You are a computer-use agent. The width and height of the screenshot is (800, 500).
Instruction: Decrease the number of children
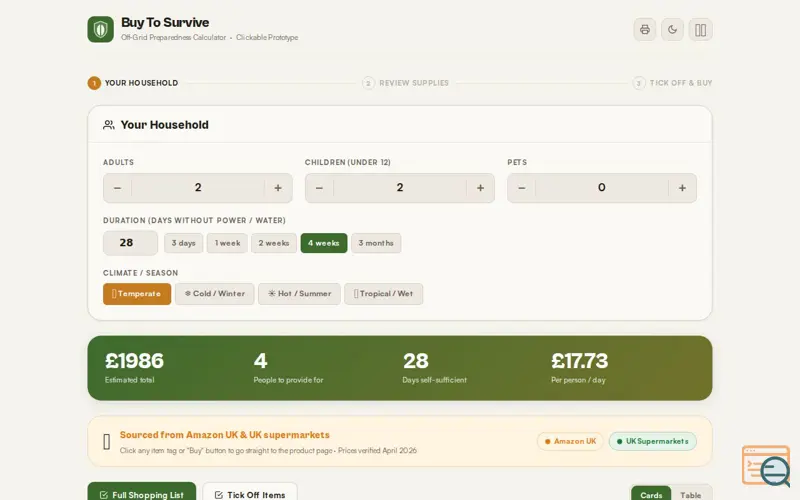[319, 188]
